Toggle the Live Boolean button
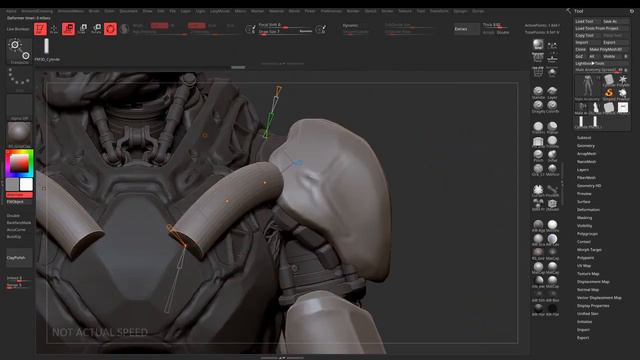The height and width of the screenshot is (360, 640). click(18, 29)
